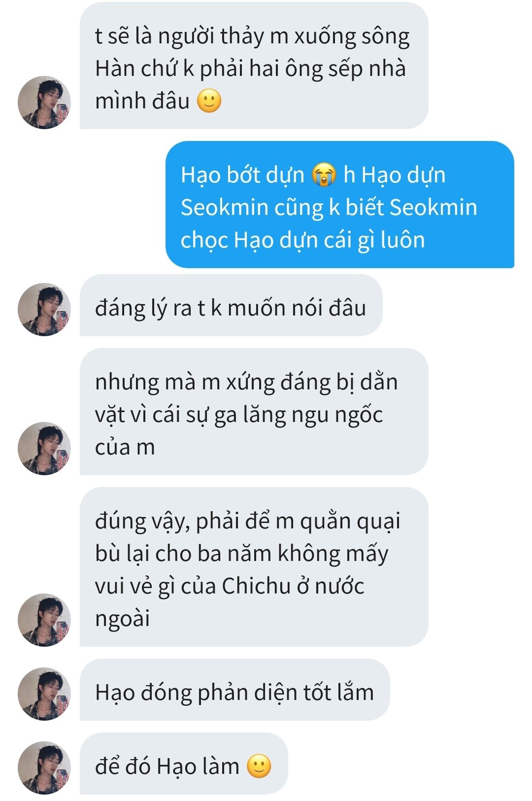532x801 pixels.
Task: Select message starting 'đúng vậy, phải để m'
Action: pyautogui.click(x=254, y=567)
